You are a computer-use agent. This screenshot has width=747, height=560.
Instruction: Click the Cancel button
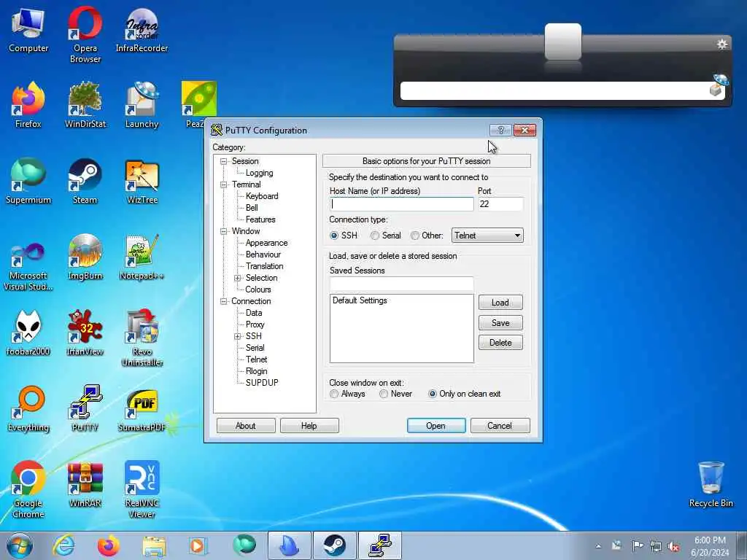click(x=500, y=426)
